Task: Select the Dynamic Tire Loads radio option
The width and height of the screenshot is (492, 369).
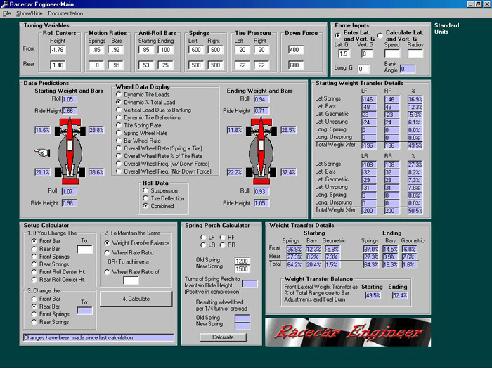Action: [x=118, y=95]
